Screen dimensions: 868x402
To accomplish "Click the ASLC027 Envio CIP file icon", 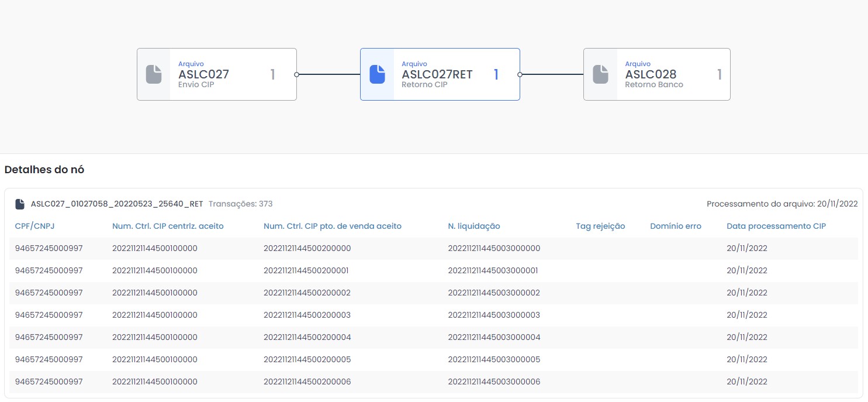I will click(x=153, y=74).
